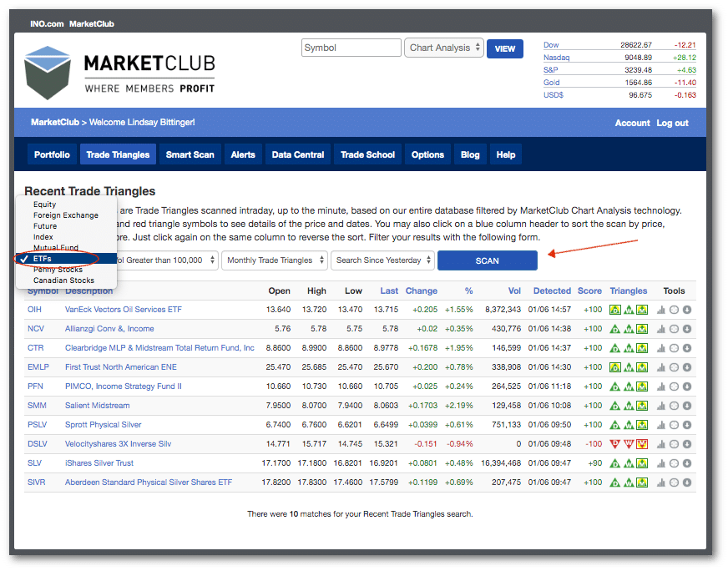Open the Account link
Image resolution: width=728 pixels, height=571 pixels.
point(632,123)
